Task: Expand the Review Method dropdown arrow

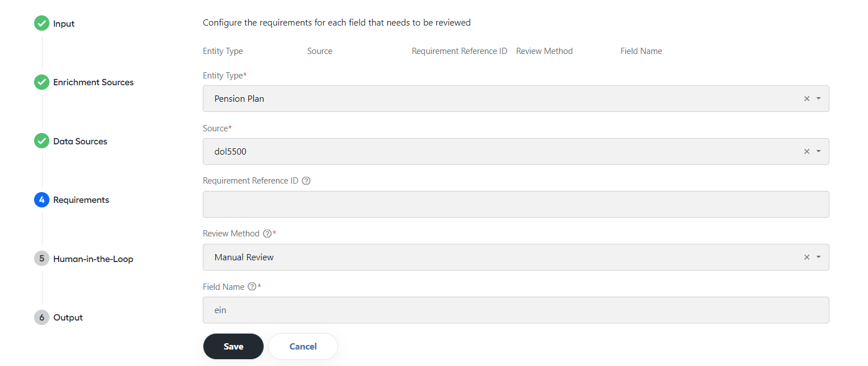Action: point(819,257)
